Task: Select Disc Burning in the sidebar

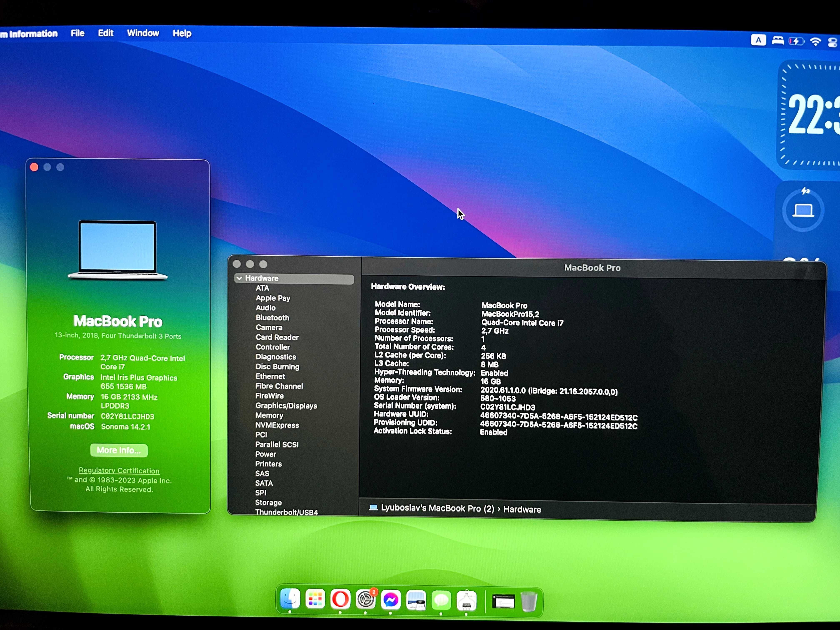Action: pyautogui.click(x=277, y=367)
